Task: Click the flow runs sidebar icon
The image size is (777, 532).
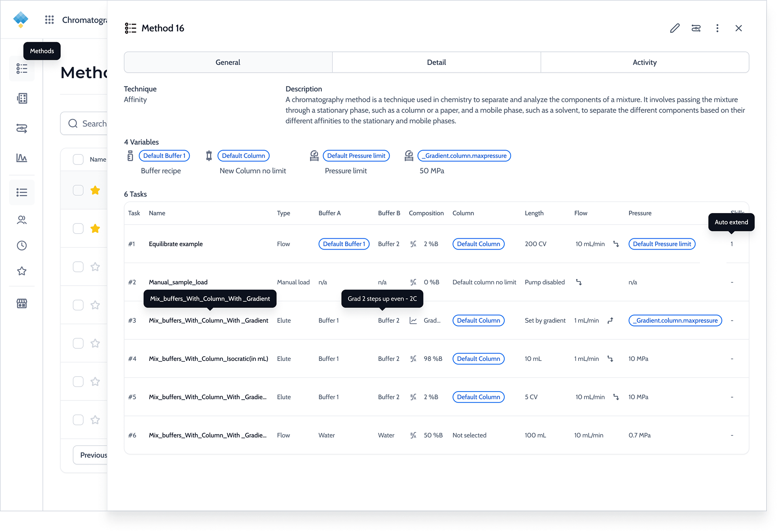Action: tap(22, 129)
